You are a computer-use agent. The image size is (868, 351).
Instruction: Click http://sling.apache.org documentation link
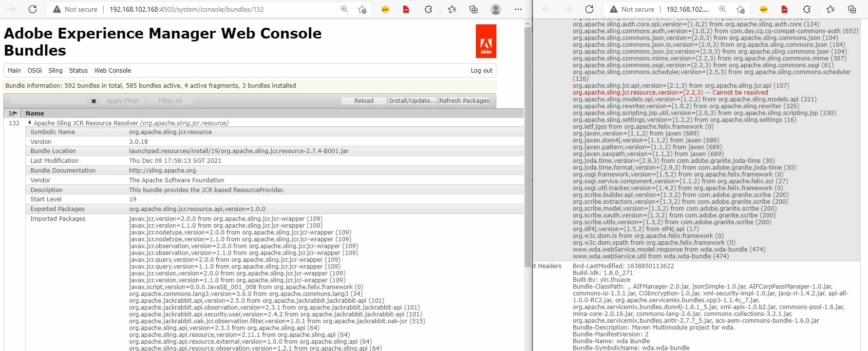pos(162,171)
